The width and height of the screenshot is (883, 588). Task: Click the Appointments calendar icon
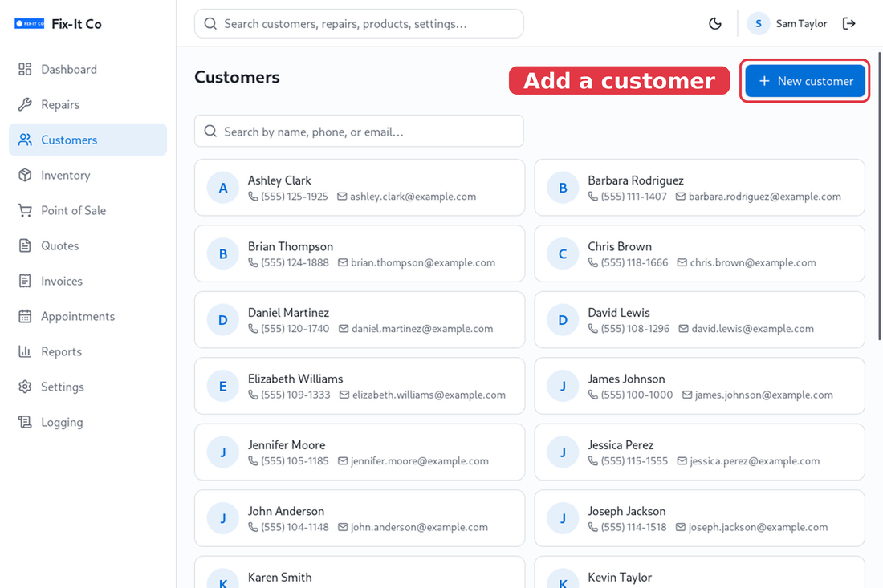coord(25,316)
